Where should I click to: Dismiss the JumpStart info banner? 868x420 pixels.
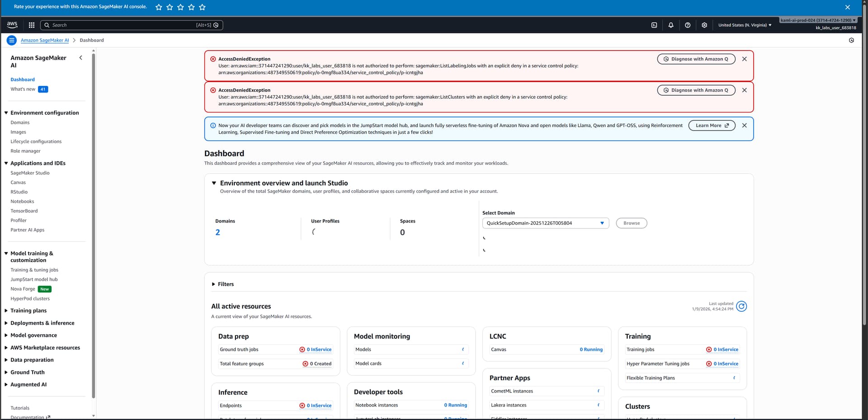point(745,126)
